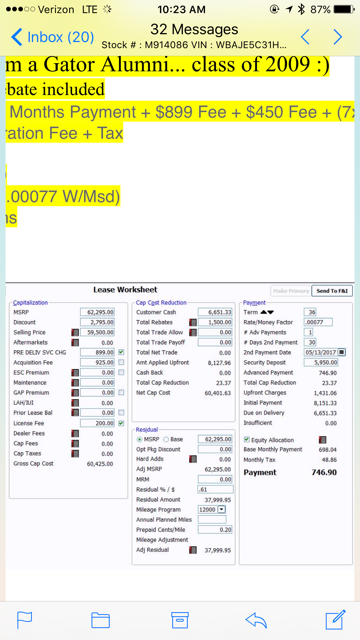Click the Send To F&I button
This screenshot has height=640, width=360.
[x=332, y=291]
